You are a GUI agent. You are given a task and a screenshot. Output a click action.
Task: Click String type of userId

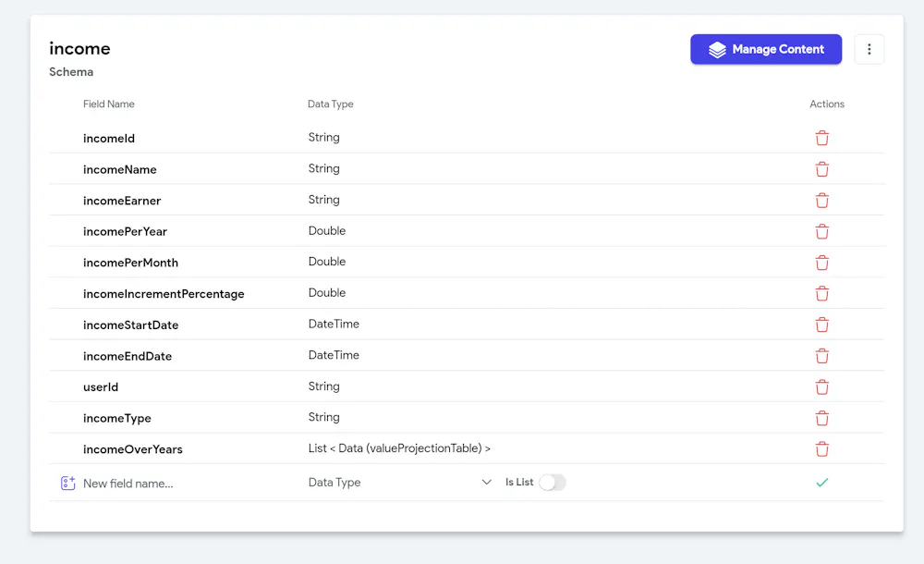324,386
